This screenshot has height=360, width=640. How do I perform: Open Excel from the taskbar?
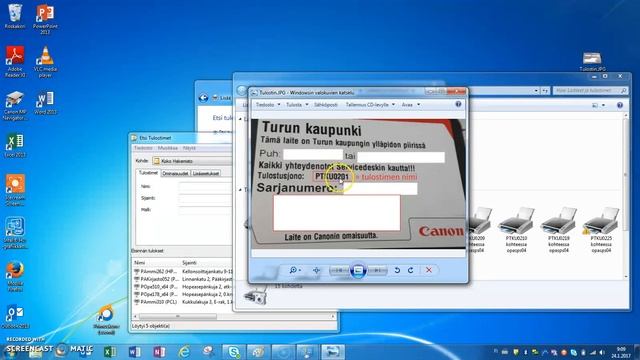click(109, 351)
